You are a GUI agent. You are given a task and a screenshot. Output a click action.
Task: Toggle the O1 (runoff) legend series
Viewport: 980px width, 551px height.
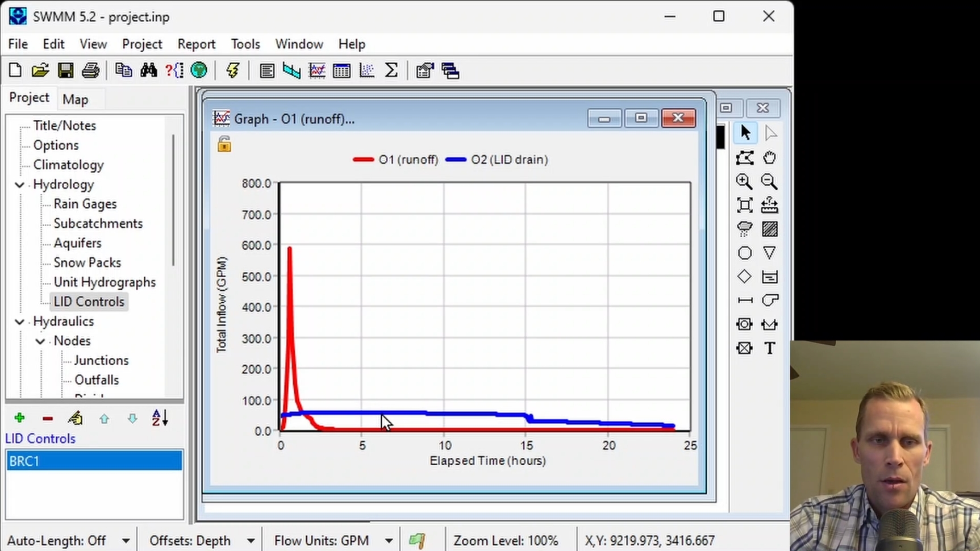coord(395,160)
